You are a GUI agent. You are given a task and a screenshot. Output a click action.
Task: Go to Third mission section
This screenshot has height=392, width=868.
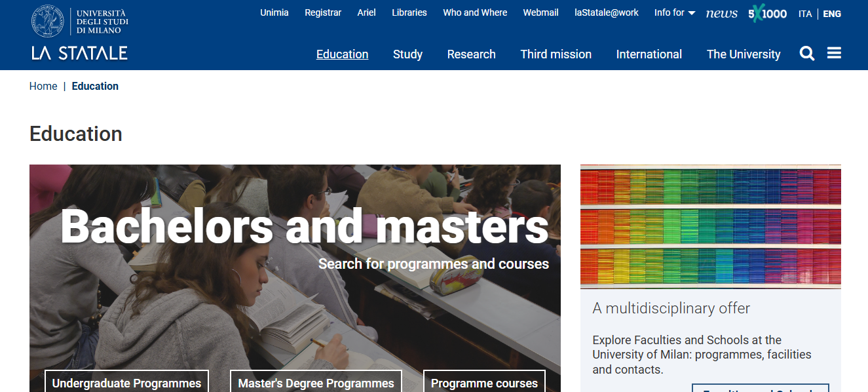pyautogui.click(x=556, y=54)
